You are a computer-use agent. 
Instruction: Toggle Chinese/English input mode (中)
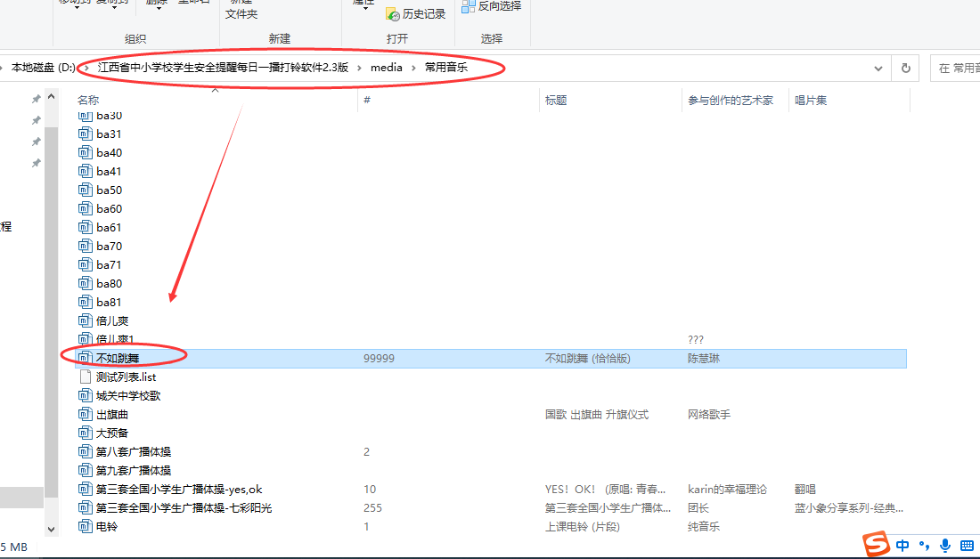[x=902, y=545]
